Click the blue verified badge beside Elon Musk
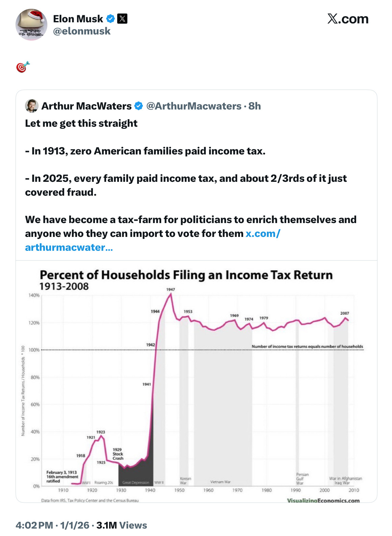The width and height of the screenshot is (392, 536). point(111,19)
